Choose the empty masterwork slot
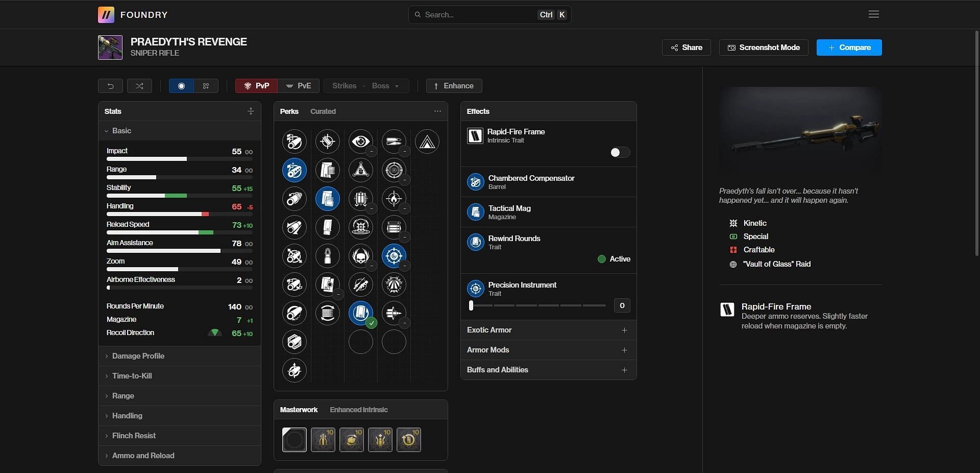 click(295, 440)
